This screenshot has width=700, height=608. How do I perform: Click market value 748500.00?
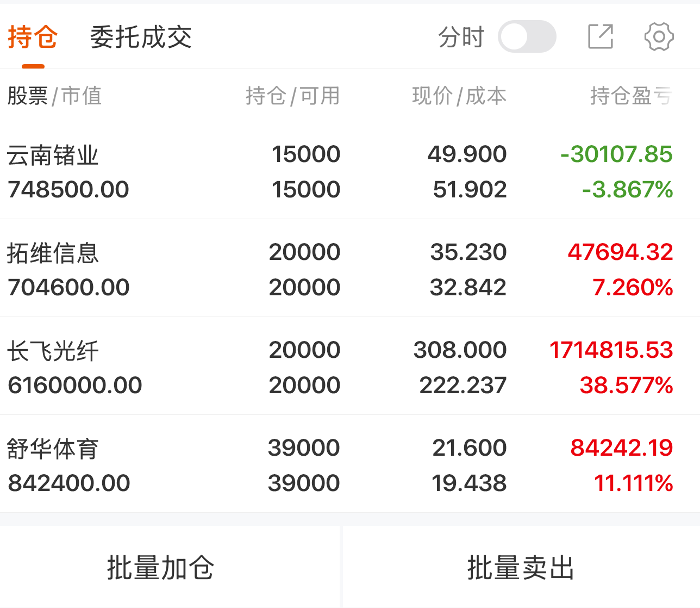pyautogui.click(x=68, y=190)
